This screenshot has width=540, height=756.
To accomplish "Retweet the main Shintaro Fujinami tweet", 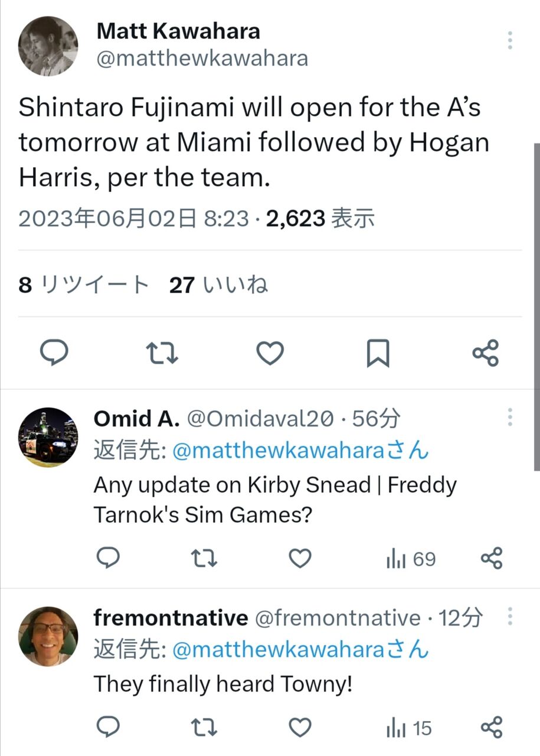I will click(x=162, y=353).
